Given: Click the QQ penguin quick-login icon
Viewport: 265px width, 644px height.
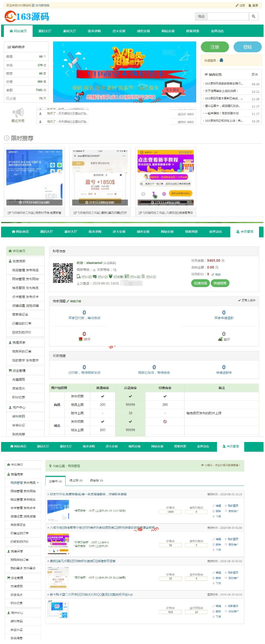Looking at the screenshot, I should pyautogui.click(x=221, y=60).
